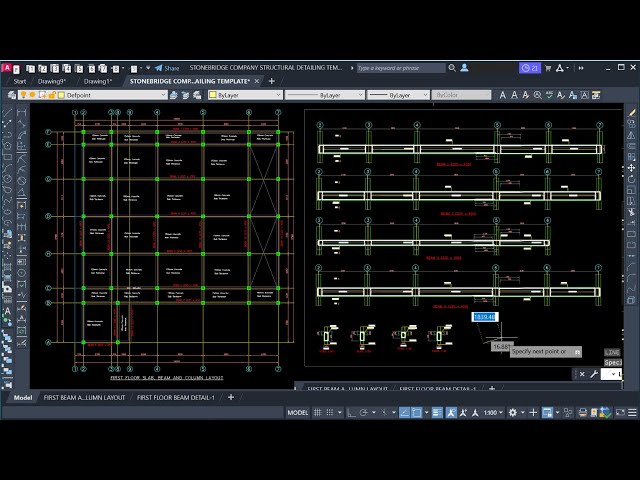Switch to FIRST BEAM A..LUMN LAYOUT tab
This screenshot has height=480, width=640.
(x=84, y=398)
